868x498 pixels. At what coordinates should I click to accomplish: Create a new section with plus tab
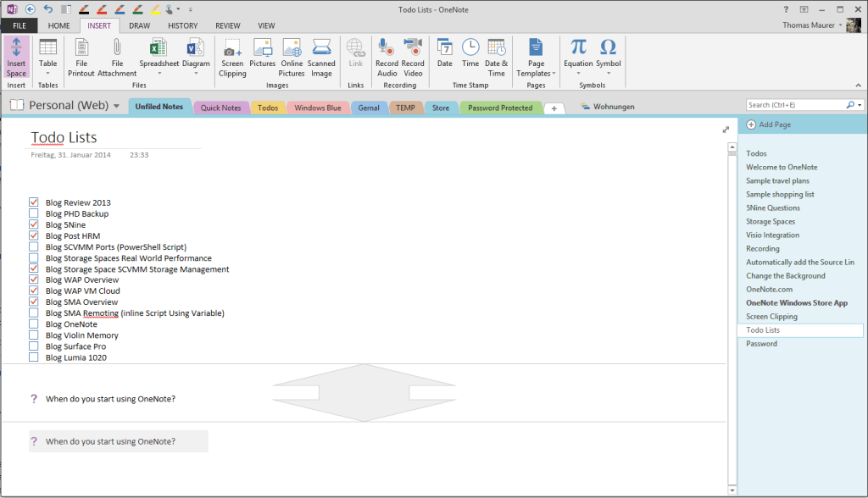point(554,108)
